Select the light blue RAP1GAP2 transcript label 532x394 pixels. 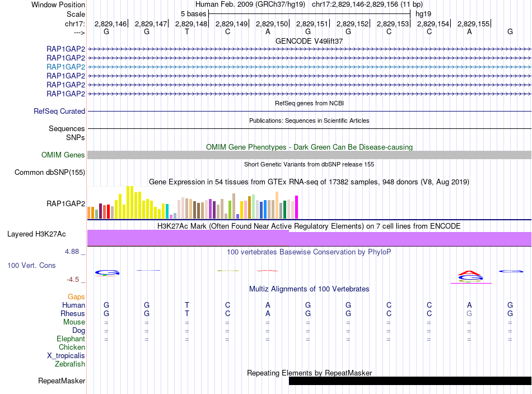[66, 67]
